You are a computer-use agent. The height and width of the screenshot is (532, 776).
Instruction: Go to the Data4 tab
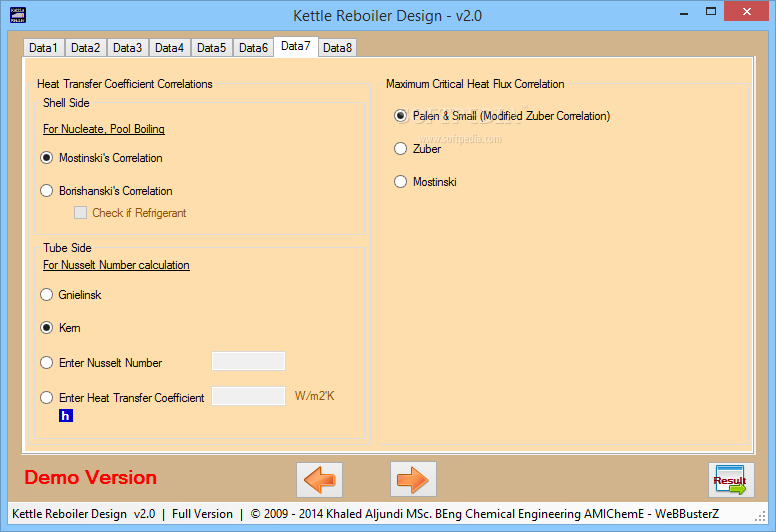click(170, 48)
